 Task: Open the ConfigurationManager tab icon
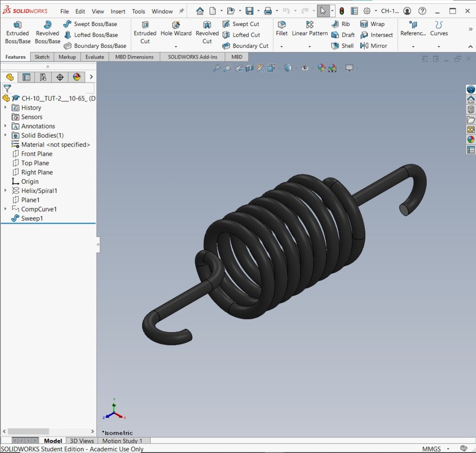43,77
